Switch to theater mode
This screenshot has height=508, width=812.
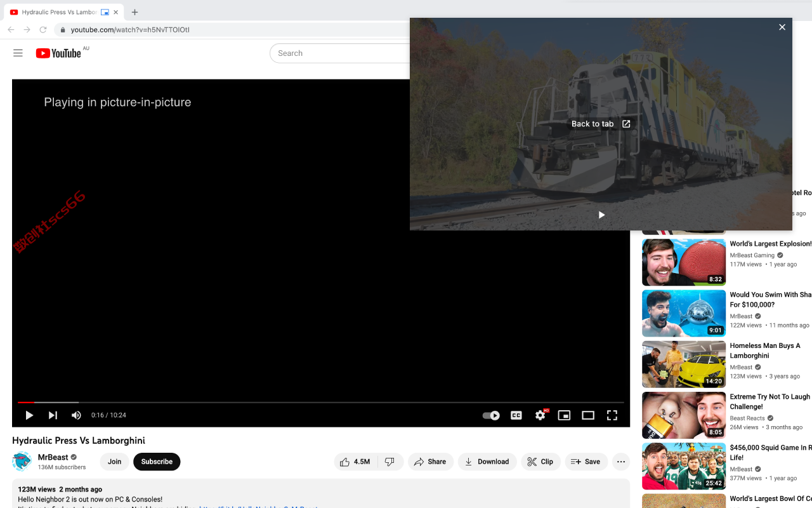pyautogui.click(x=588, y=415)
